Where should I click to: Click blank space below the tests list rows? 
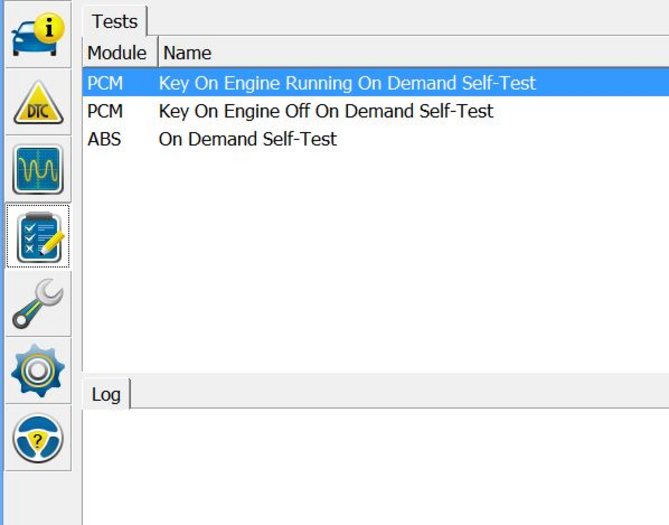pos(375,260)
